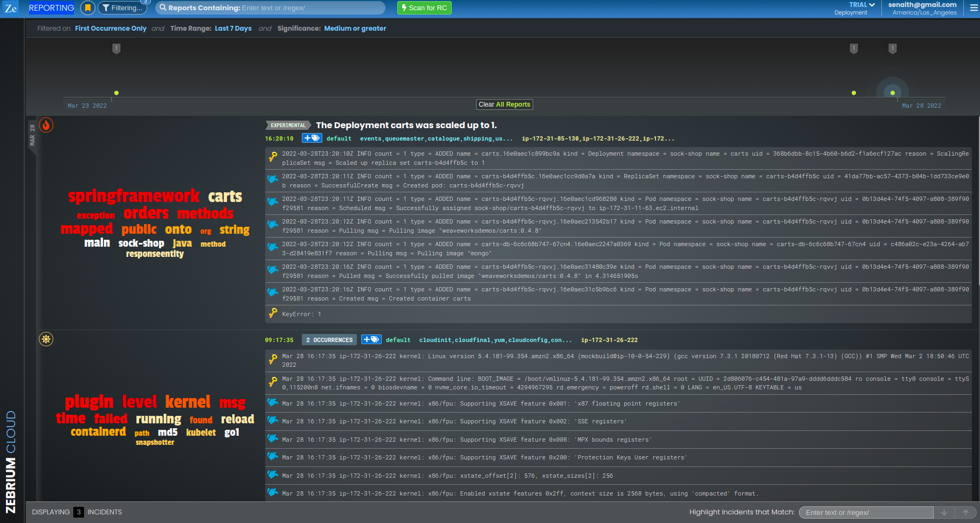Open the Filtering options button
Viewport: 980px width, 523px height.
click(x=123, y=8)
